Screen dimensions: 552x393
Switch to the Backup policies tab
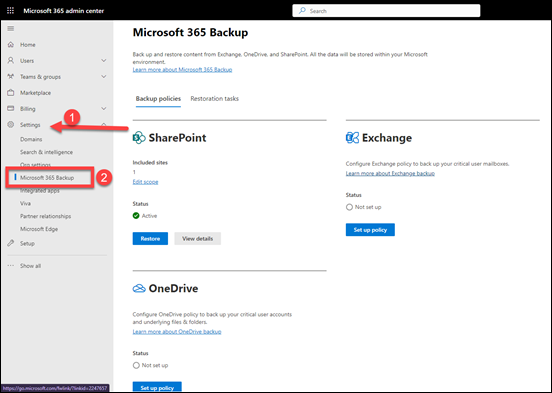pos(158,99)
